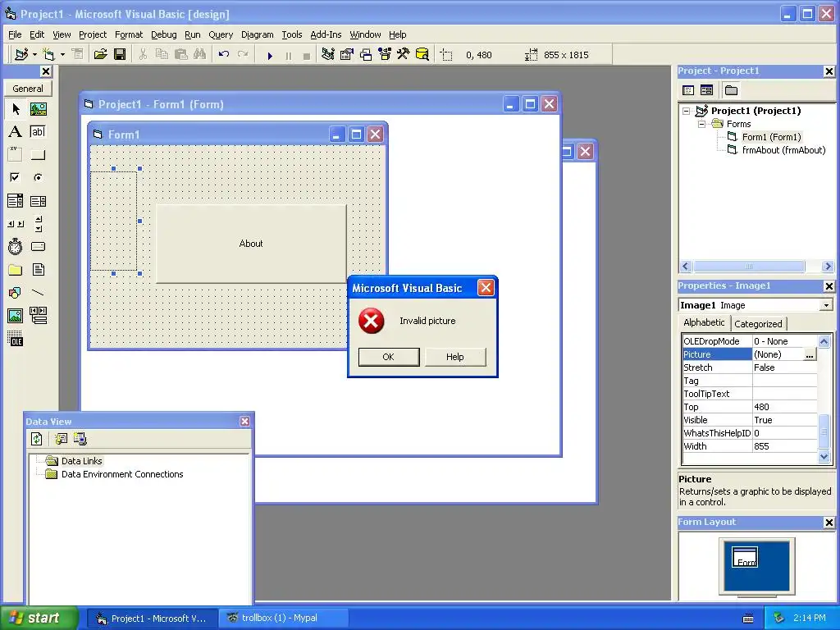The height and width of the screenshot is (630, 840).
Task: Click Help in Invalid picture dialog
Action: click(454, 357)
